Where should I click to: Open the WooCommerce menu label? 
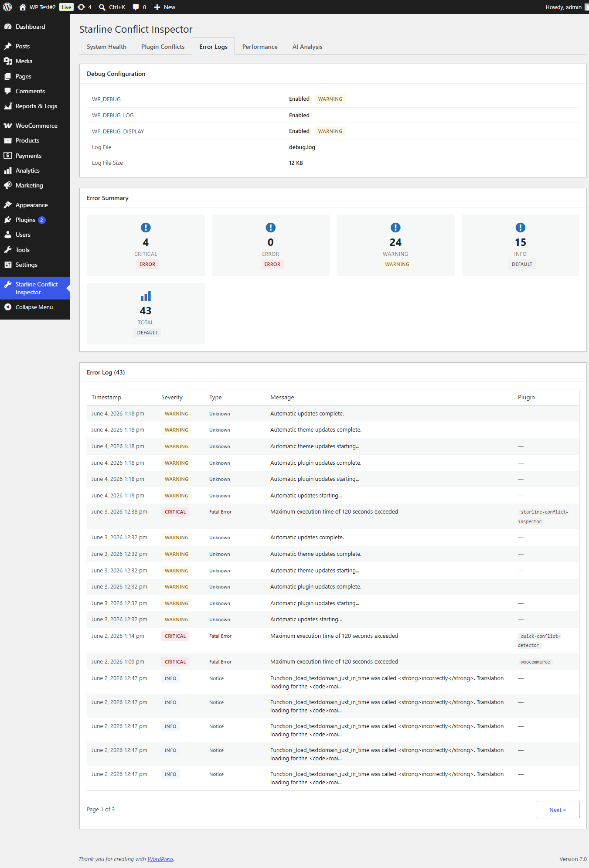[36, 126]
